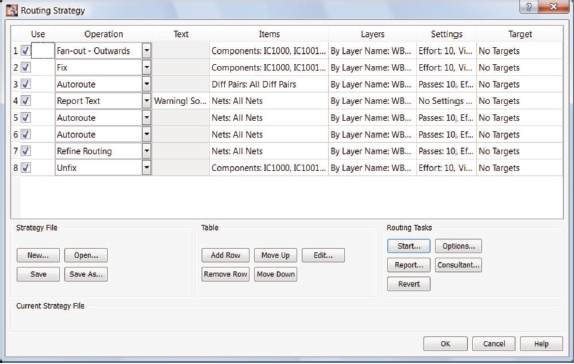This screenshot has height=364, width=574.
Task: Click the Consultant button
Action: (x=458, y=265)
